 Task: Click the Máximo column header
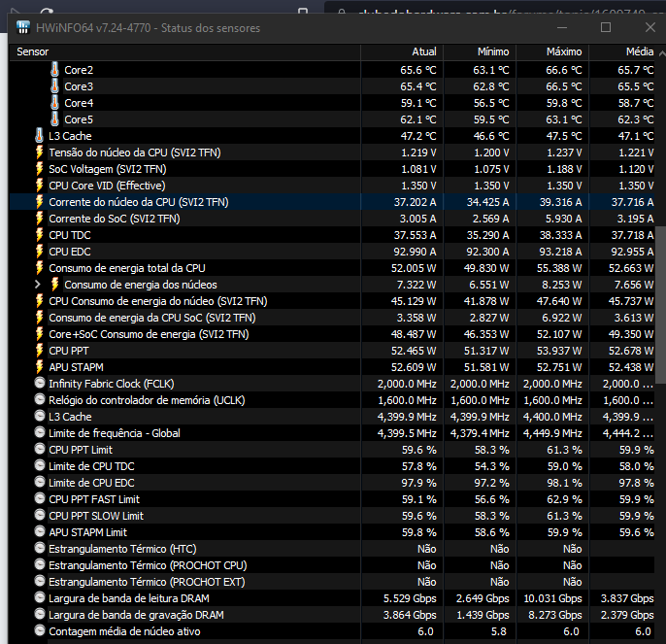pos(552,51)
